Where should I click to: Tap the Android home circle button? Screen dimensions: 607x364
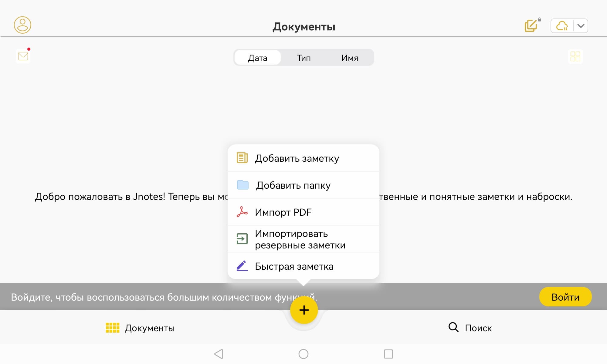tap(303, 354)
